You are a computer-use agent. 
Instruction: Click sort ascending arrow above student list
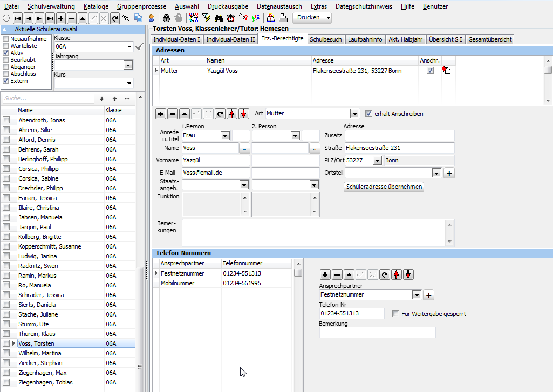coord(114,99)
